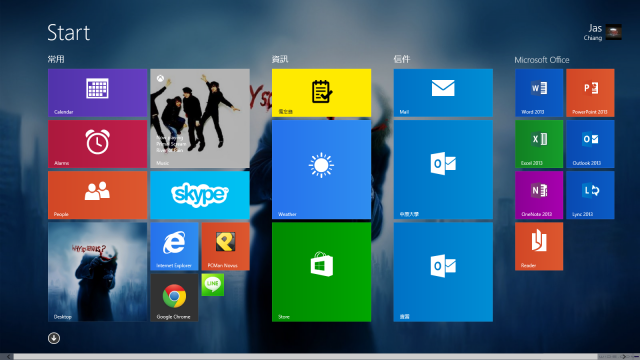This screenshot has height=360, width=640.
Task: Click the down arrow to show all apps
Action: (54, 338)
